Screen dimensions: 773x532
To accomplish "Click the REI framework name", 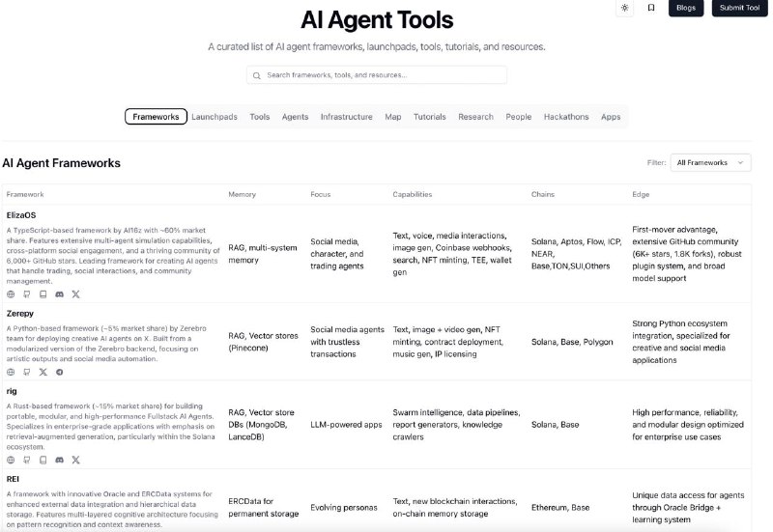I will pyautogui.click(x=13, y=479).
